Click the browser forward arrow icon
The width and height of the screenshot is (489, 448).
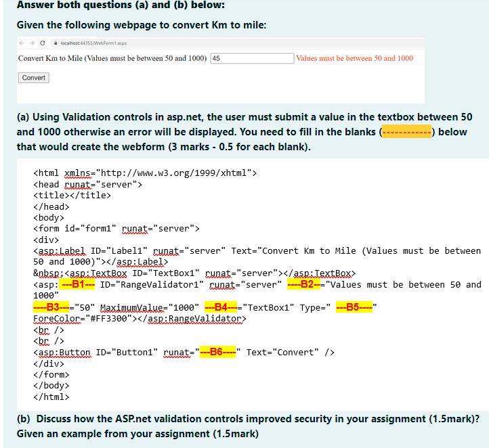pos(32,43)
